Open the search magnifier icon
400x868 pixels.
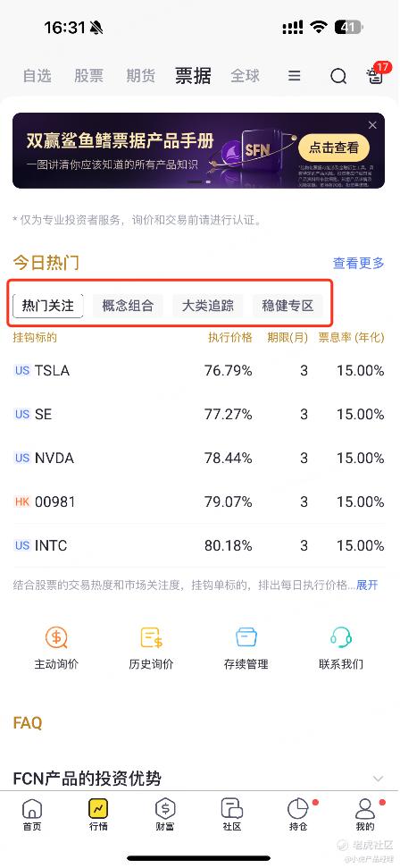tap(338, 76)
